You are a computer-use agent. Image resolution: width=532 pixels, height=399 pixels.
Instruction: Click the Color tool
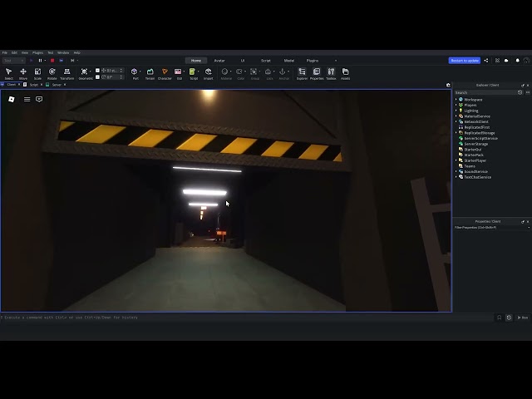pos(240,74)
